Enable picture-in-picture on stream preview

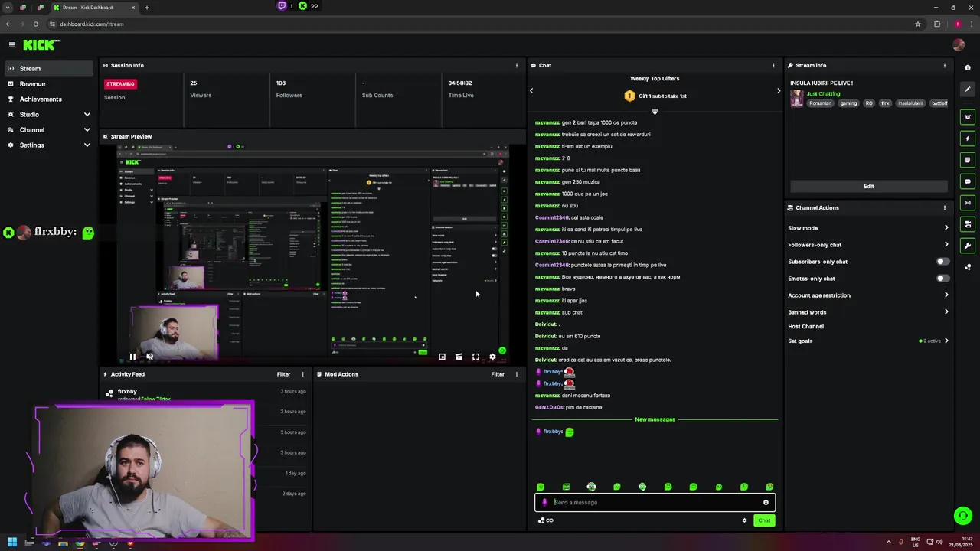click(442, 357)
